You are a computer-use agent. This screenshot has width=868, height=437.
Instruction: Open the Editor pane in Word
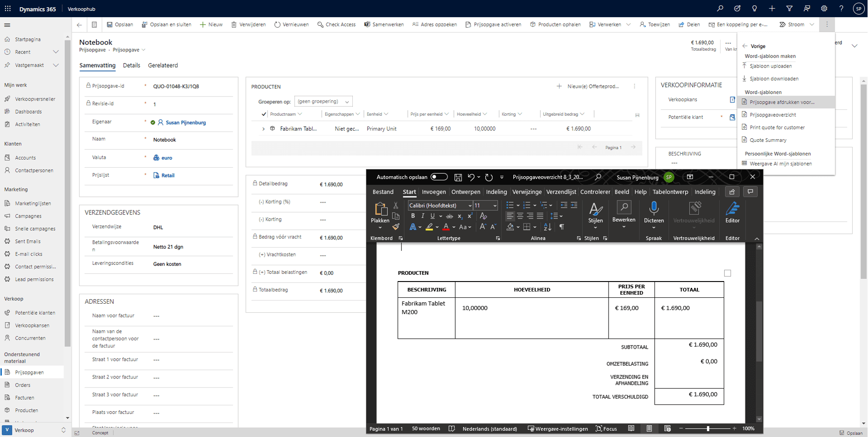(x=732, y=213)
